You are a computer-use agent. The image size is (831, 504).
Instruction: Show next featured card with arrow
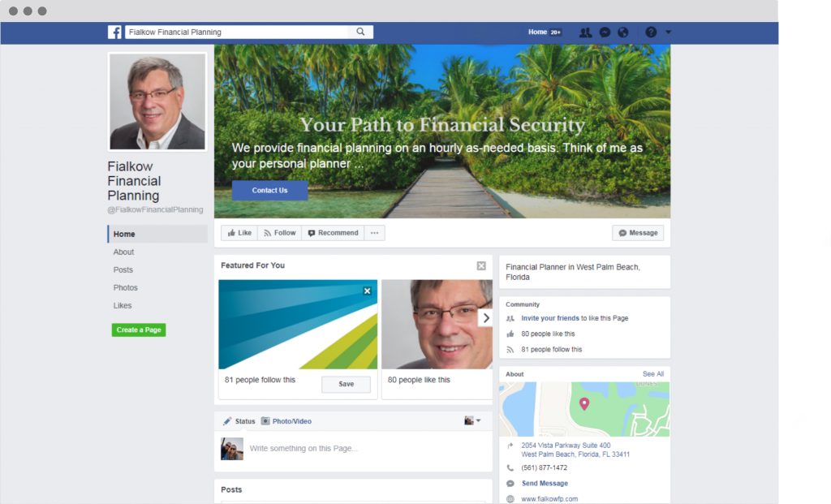(x=486, y=318)
